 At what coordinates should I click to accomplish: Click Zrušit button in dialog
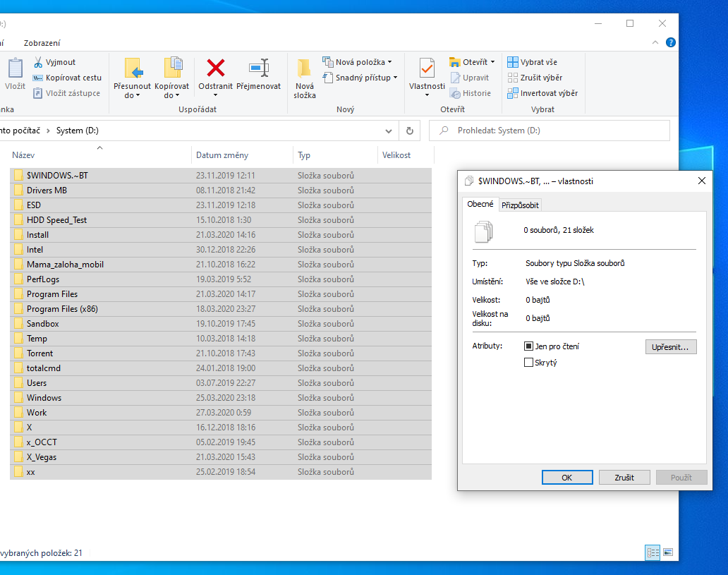pos(624,478)
